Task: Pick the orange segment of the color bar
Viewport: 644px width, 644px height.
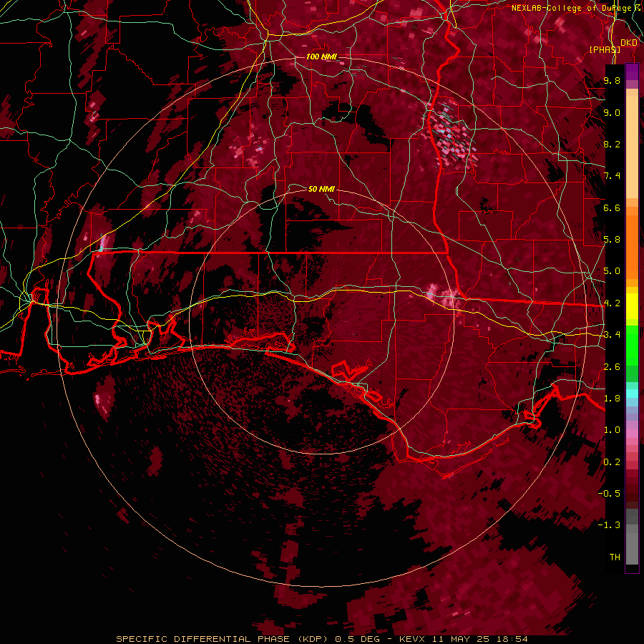Action: [632, 245]
